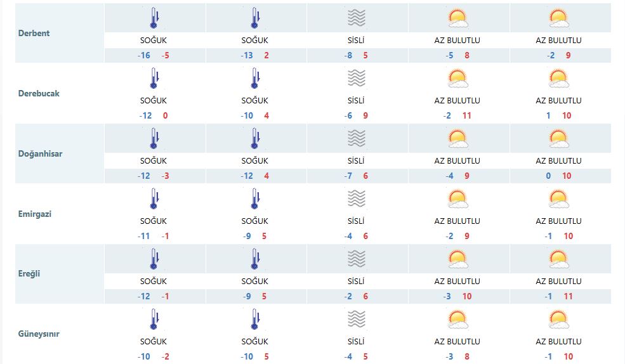Click Ereğli first-day cold thermometer icon
625x364 pixels.
pos(154,259)
